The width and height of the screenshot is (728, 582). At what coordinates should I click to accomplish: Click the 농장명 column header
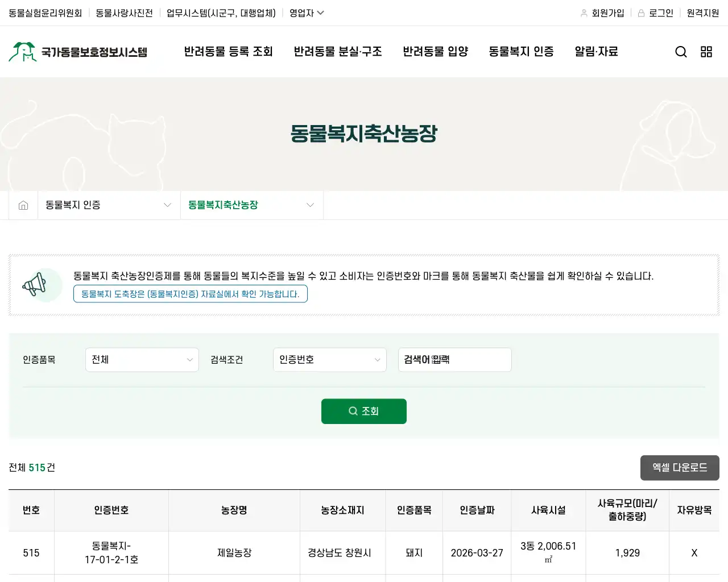tap(234, 510)
